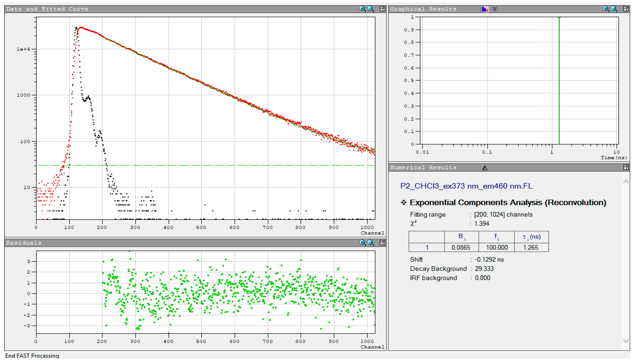
Task: Click triangle icon in Numerical Results header
Action: pos(485,168)
